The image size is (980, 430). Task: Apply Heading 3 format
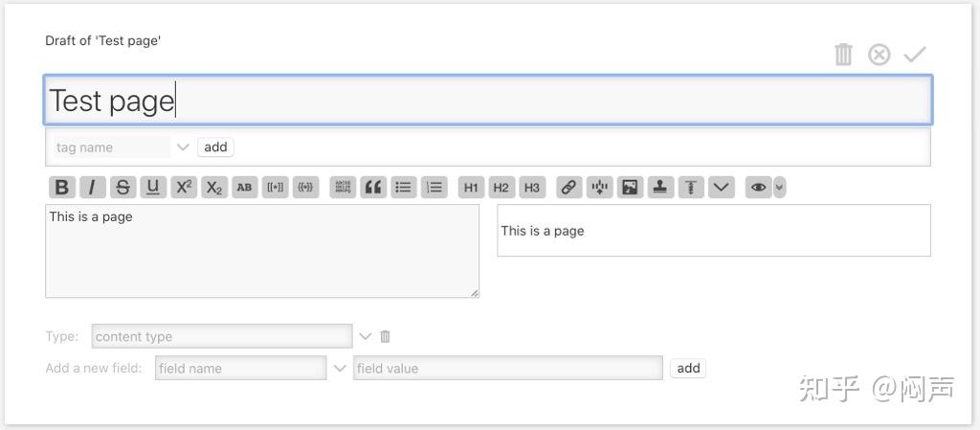[532, 188]
